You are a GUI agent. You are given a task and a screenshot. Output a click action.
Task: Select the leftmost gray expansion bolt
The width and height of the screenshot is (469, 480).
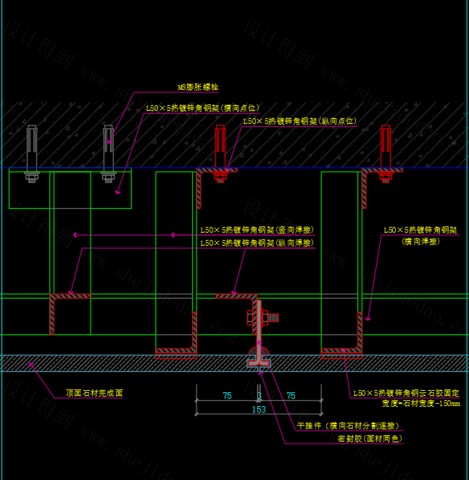click(32, 154)
